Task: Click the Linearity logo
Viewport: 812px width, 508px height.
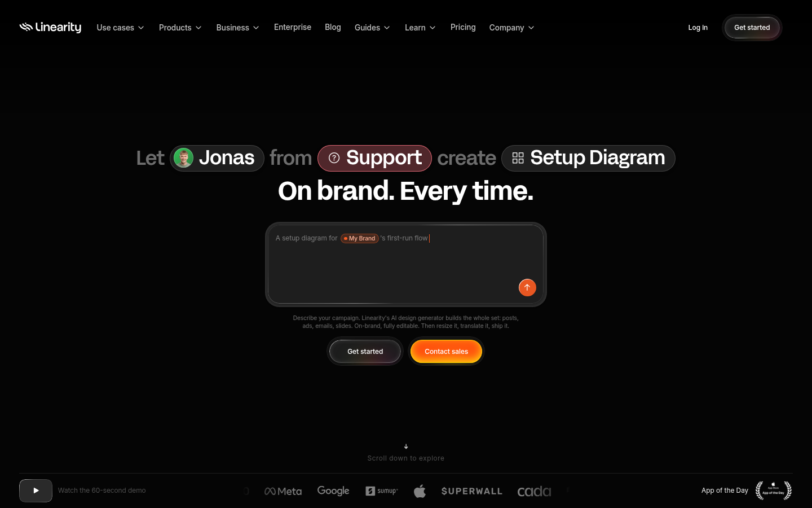Action: pos(50,27)
